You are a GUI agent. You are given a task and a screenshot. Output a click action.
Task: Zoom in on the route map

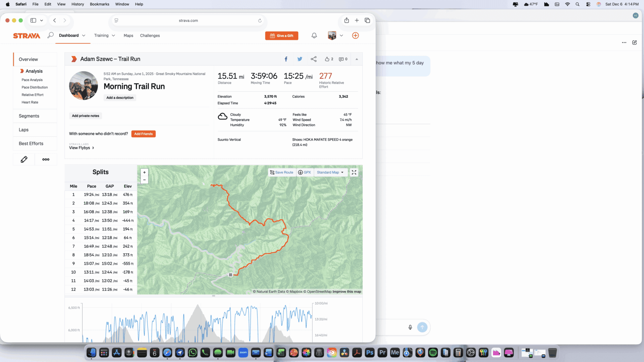[x=144, y=172]
